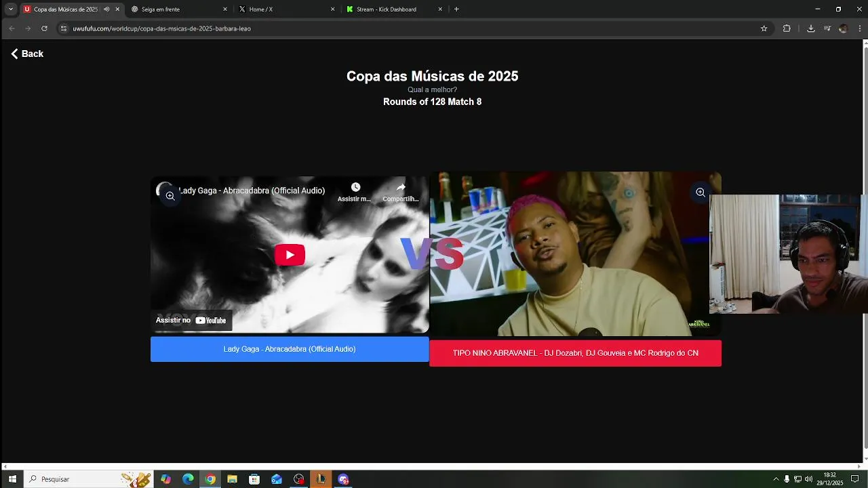Viewport: 868px width, 488px height.
Task: Click the browser back arrow
Action: point(12,28)
